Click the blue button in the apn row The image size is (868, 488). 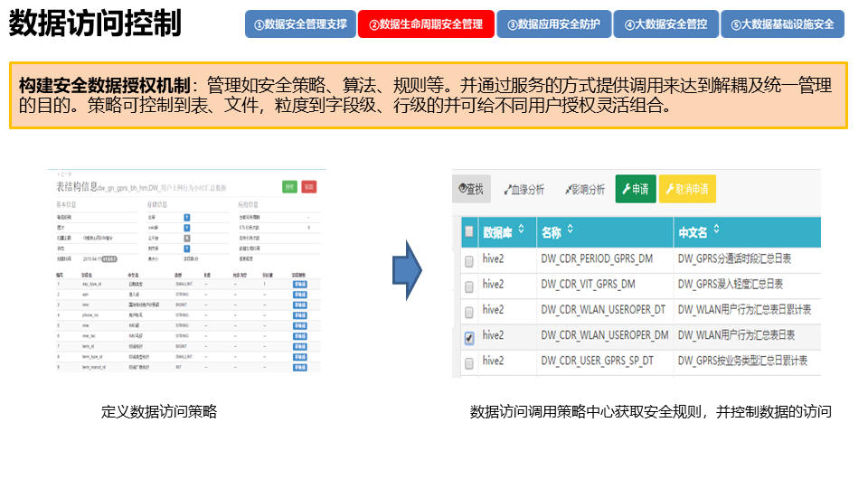click(299, 295)
